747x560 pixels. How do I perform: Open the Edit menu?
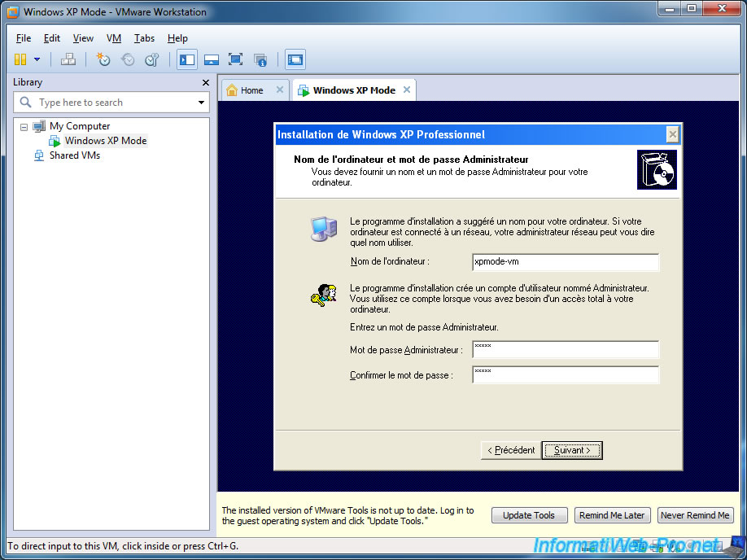pyautogui.click(x=52, y=38)
